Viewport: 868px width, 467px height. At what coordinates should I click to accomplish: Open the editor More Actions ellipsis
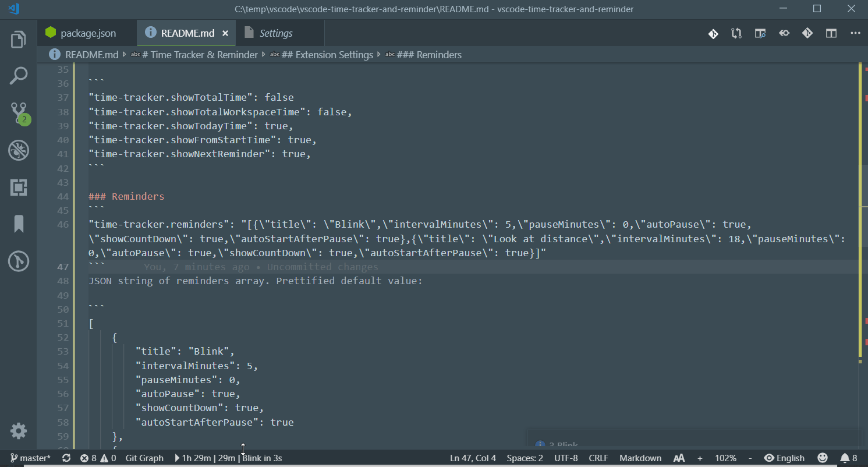coord(855,34)
